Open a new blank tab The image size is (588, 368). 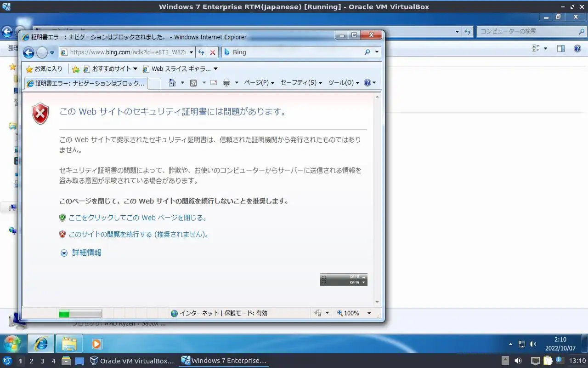[154, 83]
